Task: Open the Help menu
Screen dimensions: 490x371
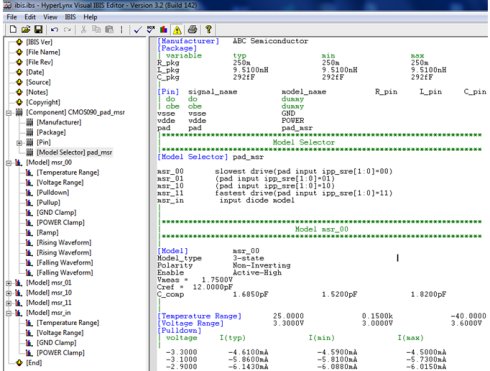Action: [90, 17]
